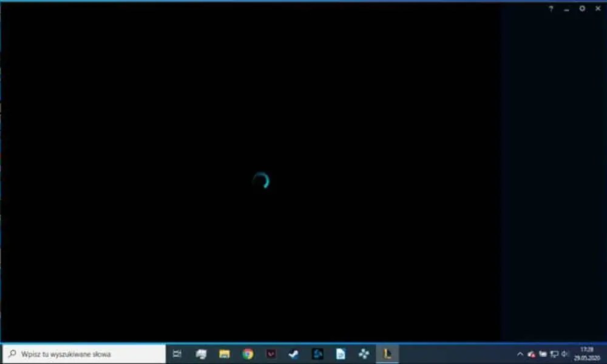The image size is (607, 364).
Task: Open Steam from the taskbar
Action: coord(294,354)
